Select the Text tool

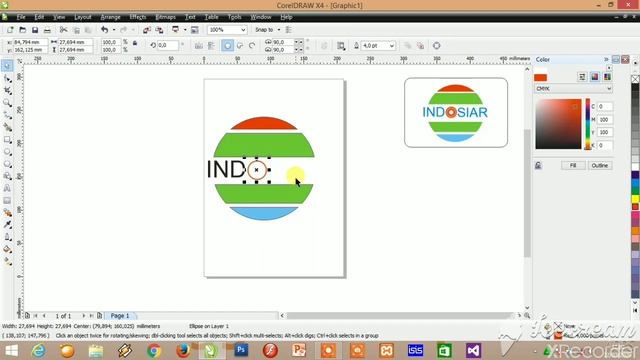[7, 189]
